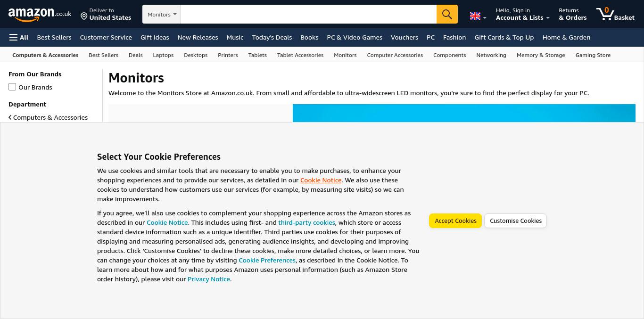Click the Deliver to United States location
The width and height of the screenshot is (644, 319).
(x=106, y=14)
